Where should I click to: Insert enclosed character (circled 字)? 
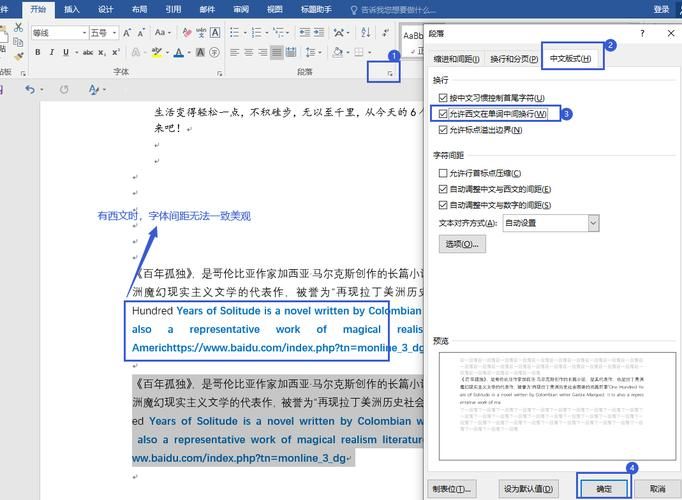[214, 52]
